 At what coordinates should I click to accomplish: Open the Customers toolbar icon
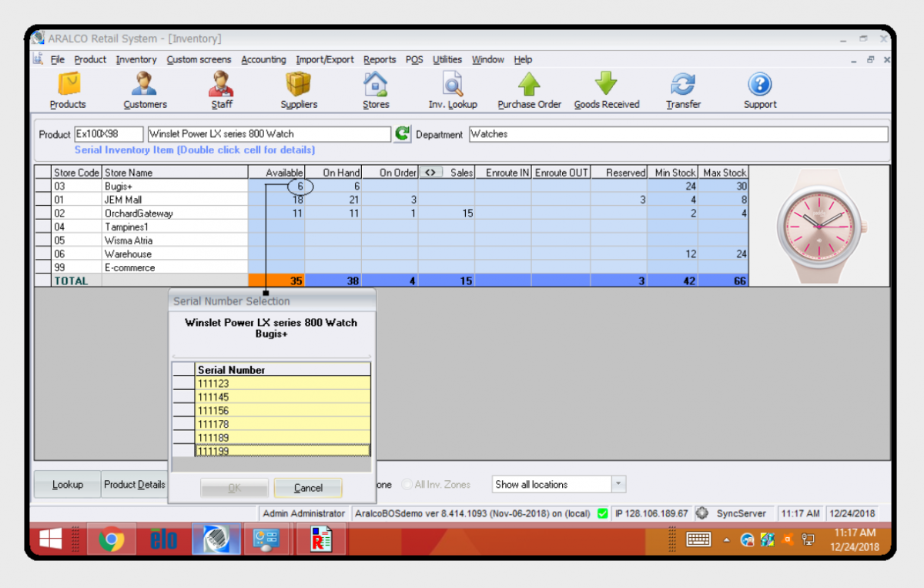(145, 90)
